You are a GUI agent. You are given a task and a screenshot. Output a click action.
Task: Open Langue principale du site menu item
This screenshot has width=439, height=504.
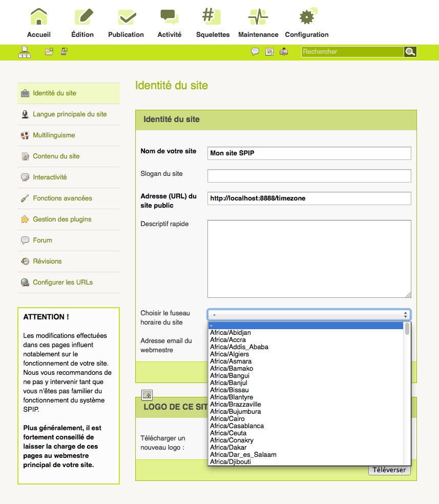[70, 114]
